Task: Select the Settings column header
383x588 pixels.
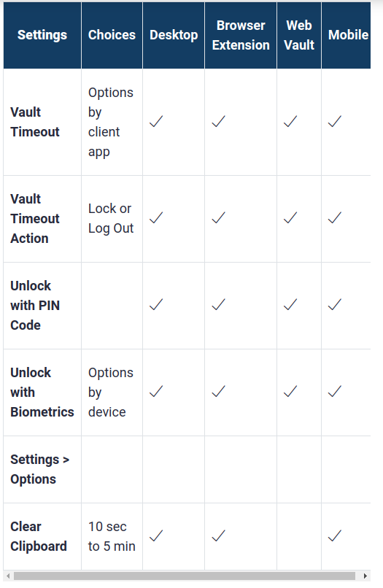Action: tap(42, 35)
